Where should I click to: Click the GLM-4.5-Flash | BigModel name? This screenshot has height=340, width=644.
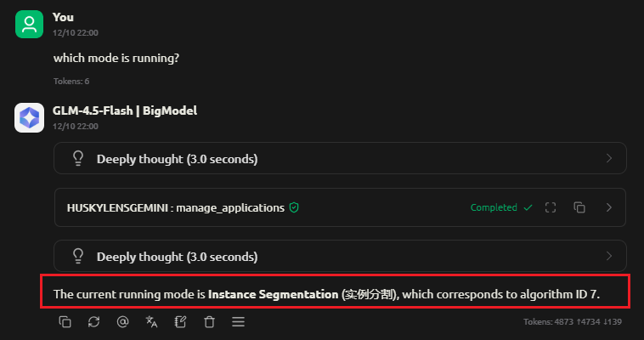click(x=125, y=110)
